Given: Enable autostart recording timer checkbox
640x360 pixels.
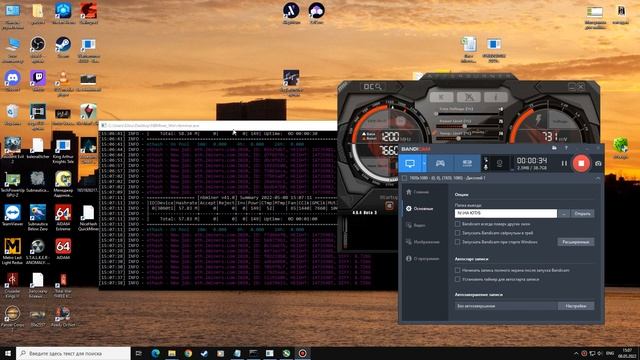Looking at the screenshot, I should point(458,280).
